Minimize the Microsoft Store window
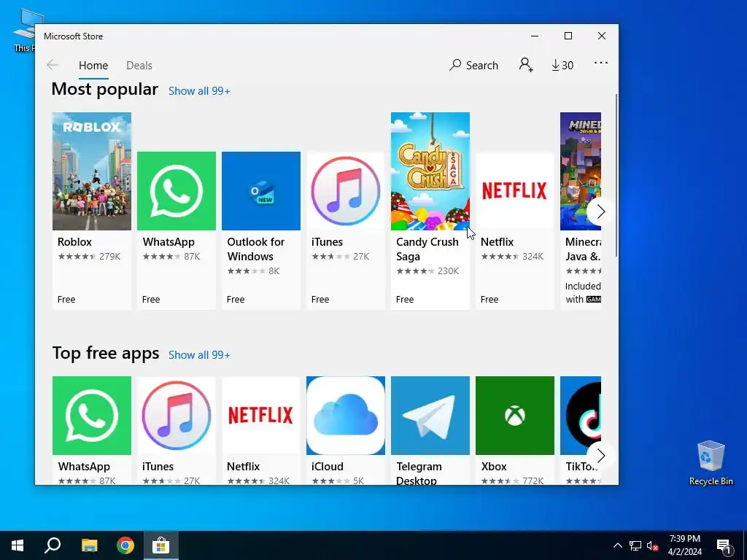Image resolution: width=747 pixels, height=560 pixels. (535, 36)
